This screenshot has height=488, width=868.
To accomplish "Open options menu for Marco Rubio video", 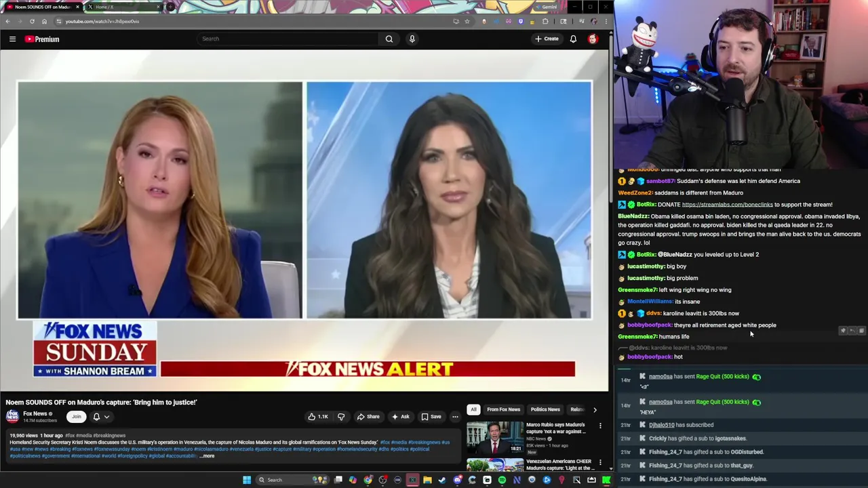I will tap(600, 426).
